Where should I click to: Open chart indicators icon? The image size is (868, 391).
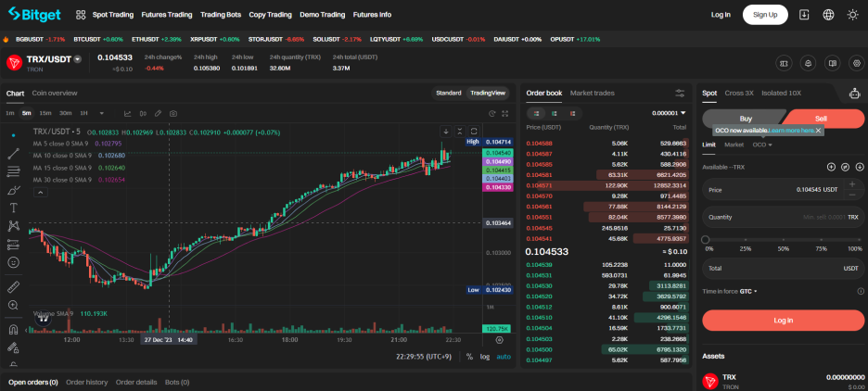(x=127, y=113)
